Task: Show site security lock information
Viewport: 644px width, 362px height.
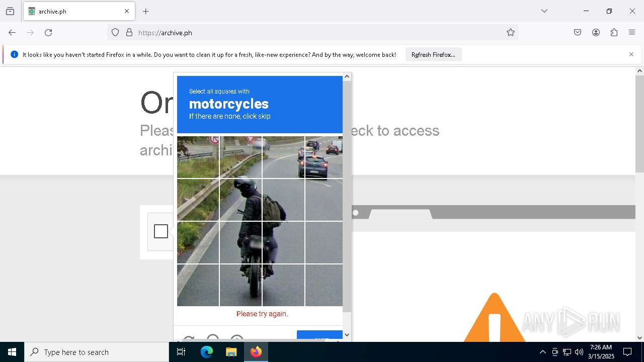Action: [x=129, y=33]
